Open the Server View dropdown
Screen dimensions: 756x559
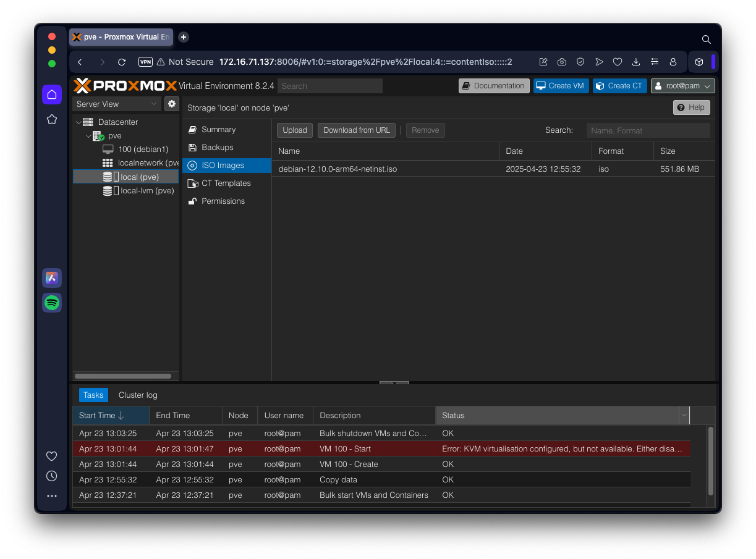tap(117, 104)
